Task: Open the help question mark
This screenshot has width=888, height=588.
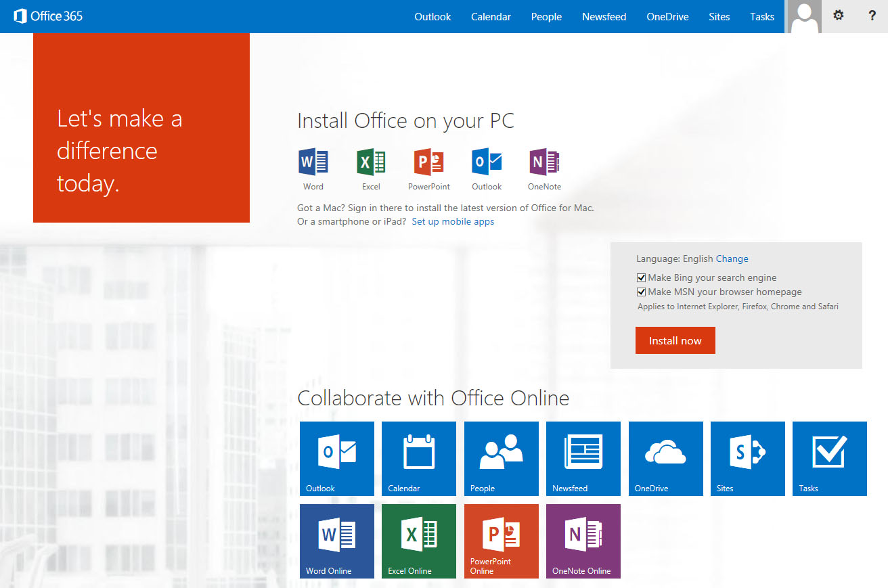Action: coord(872,16)
